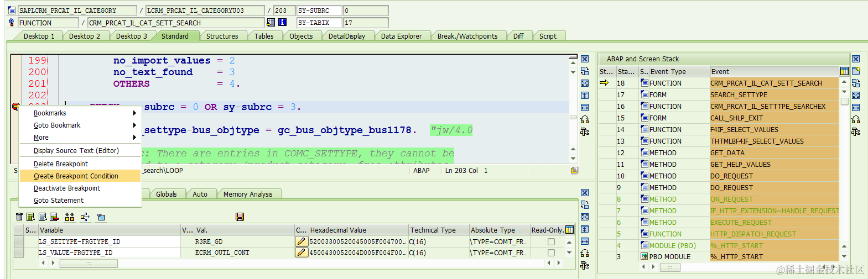Viewport: 868px width, 279px height.
Task: Click the variables table horizontal scrollbar thumb
Action: (89, 264)
